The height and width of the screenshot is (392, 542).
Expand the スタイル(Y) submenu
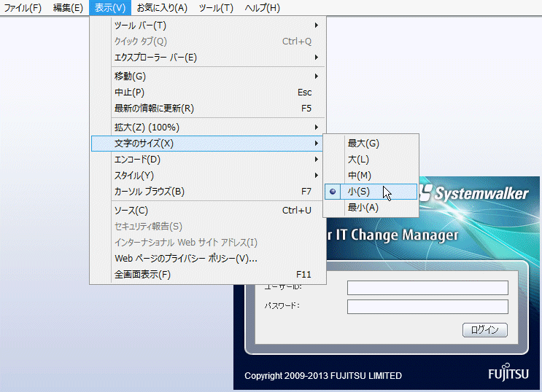point(208,176)
